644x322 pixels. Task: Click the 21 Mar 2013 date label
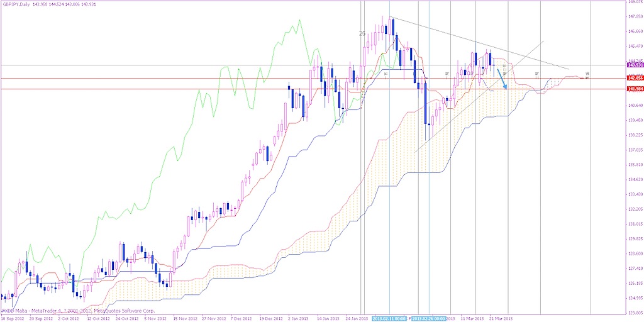[501, 319]
